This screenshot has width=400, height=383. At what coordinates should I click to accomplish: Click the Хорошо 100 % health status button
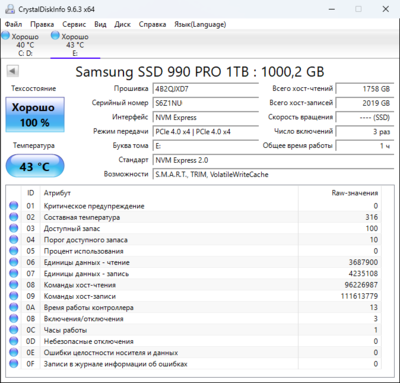[35, 115]
